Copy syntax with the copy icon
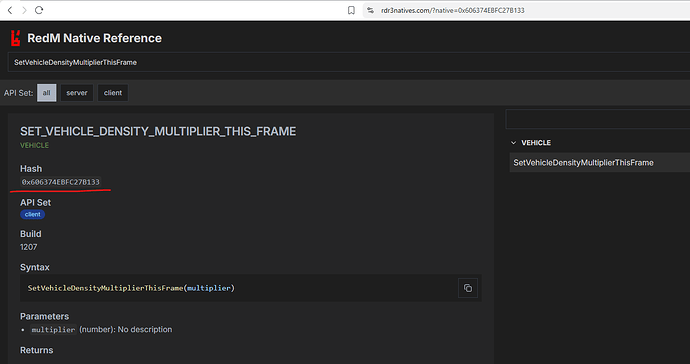This screenshot has height=364, width=690. (468, 288)
